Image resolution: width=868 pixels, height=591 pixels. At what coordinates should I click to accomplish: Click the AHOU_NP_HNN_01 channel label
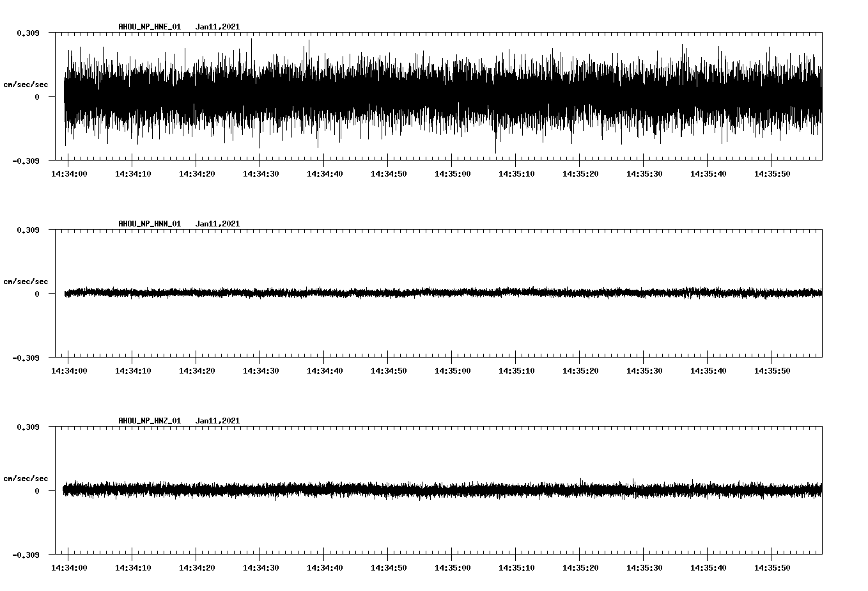[x=148, y=223]
